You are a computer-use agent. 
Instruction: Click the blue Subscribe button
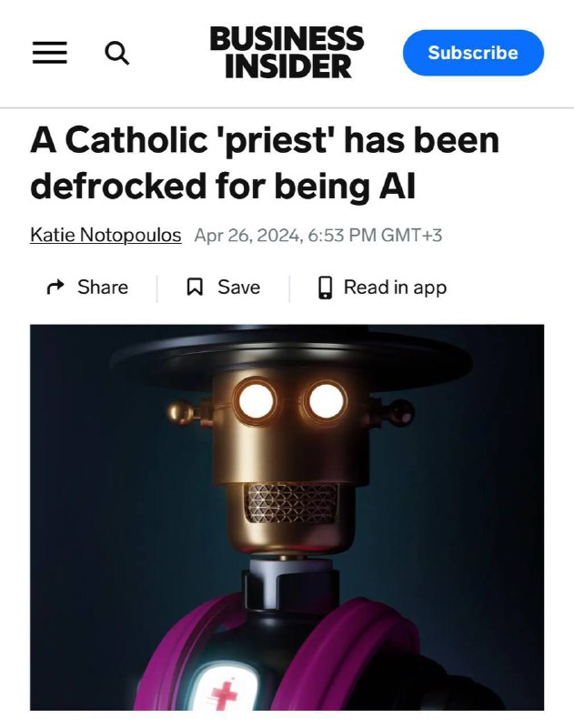[x=473, y=53]
